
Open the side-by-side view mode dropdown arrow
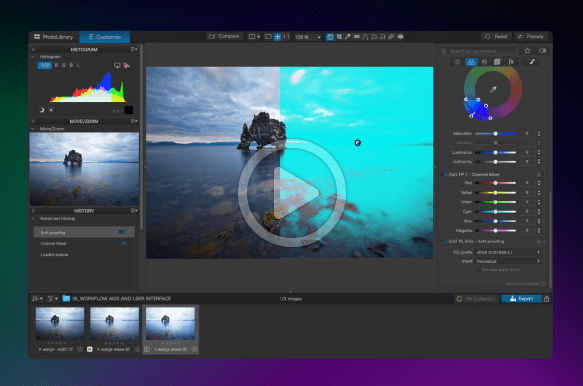(x=258, y=37)
